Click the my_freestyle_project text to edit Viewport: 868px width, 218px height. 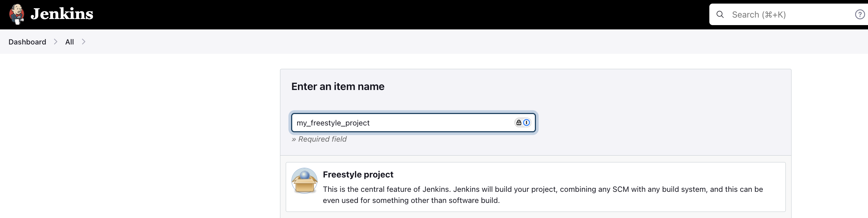(333, 122)
